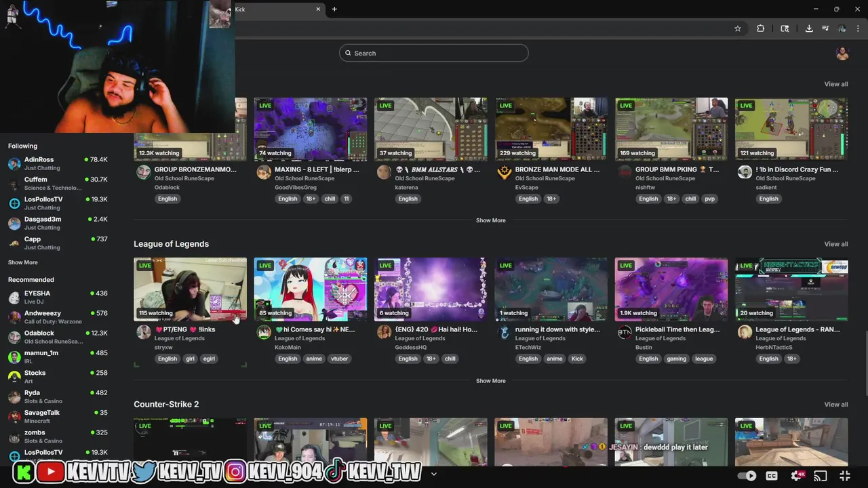Expand Show More under the Following list
Screen dimensions: 868x488
click(23, 262)
